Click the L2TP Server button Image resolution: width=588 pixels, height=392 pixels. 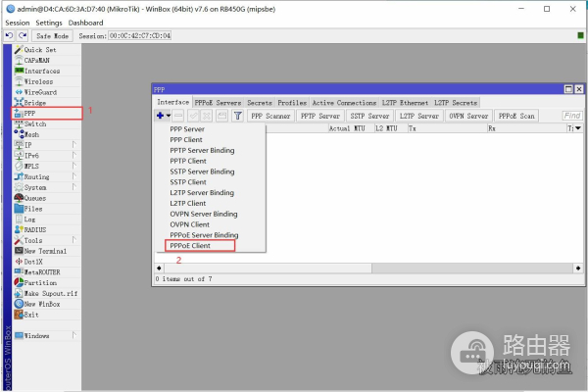[x=419, y=116]
